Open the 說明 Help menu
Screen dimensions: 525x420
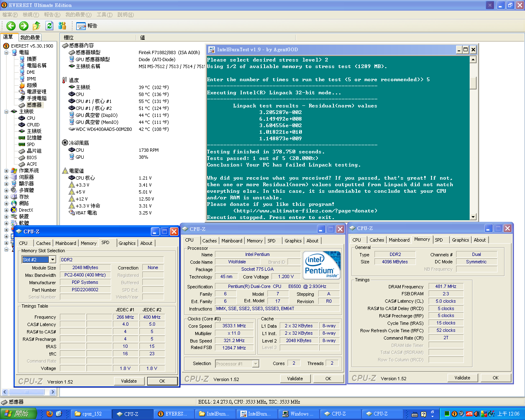coord(126,15)
